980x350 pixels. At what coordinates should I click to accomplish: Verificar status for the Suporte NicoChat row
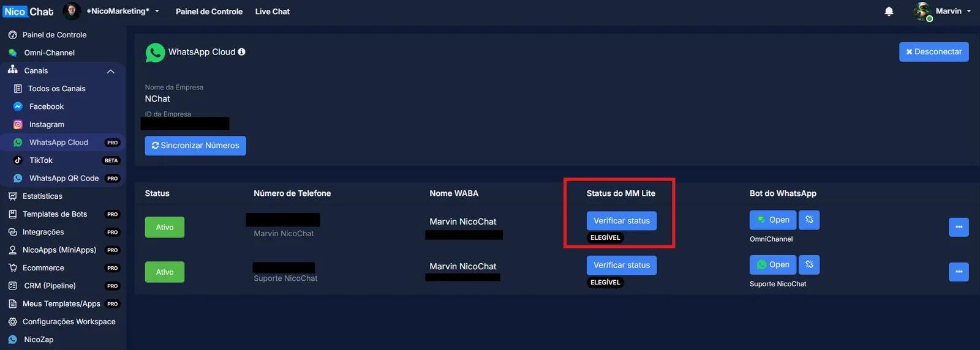pos(622,266)
